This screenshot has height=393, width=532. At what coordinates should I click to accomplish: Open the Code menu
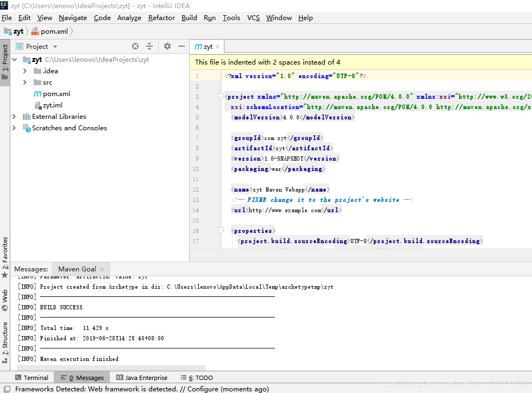(x=102, y=17)
